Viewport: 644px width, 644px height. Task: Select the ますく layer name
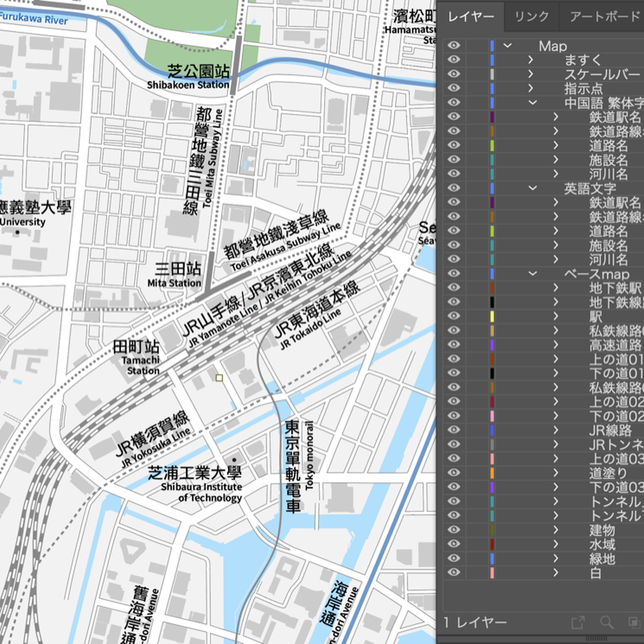click(x=583, y=59)
